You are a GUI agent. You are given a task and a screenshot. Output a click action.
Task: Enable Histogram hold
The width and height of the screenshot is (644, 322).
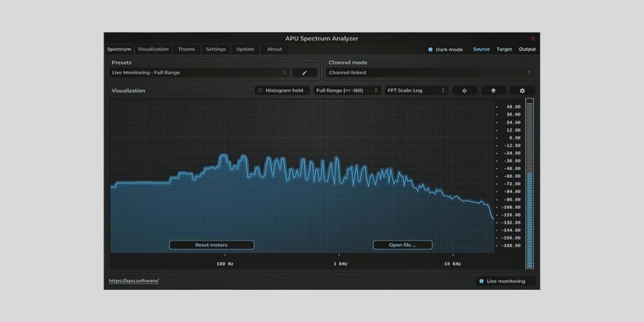[261, 90]
